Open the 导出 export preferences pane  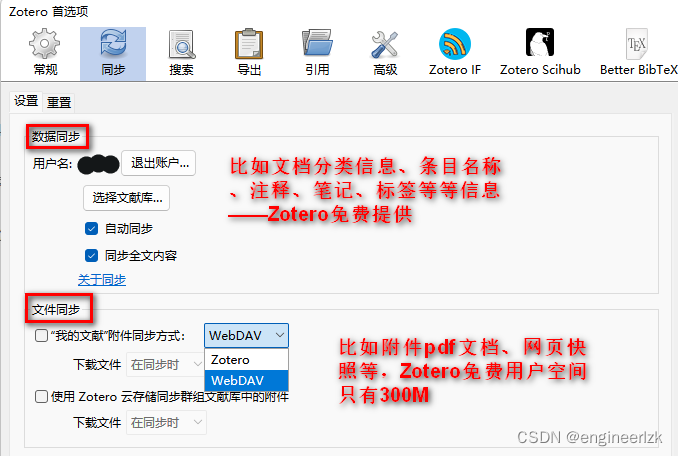(249, 53)
